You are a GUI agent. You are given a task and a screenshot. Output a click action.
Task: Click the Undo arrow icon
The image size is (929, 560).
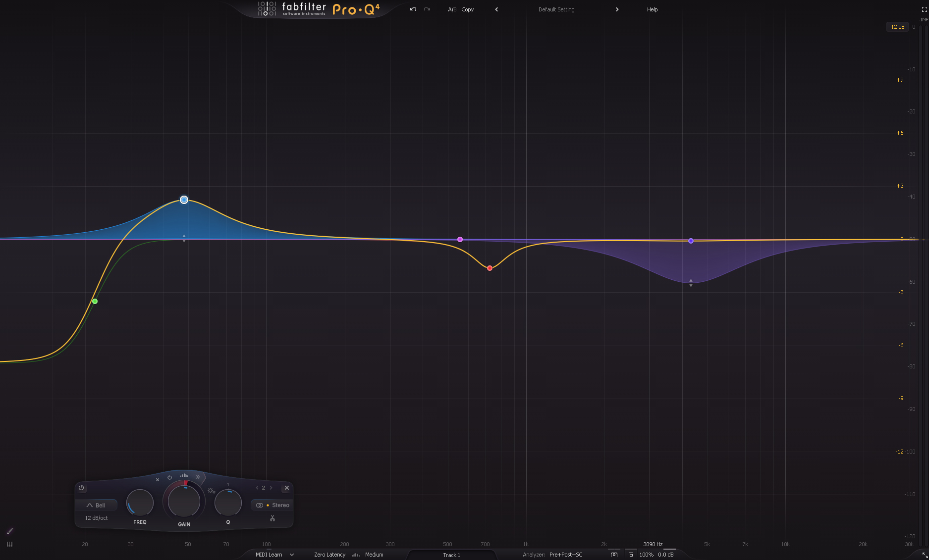click(x=413, y=9)
